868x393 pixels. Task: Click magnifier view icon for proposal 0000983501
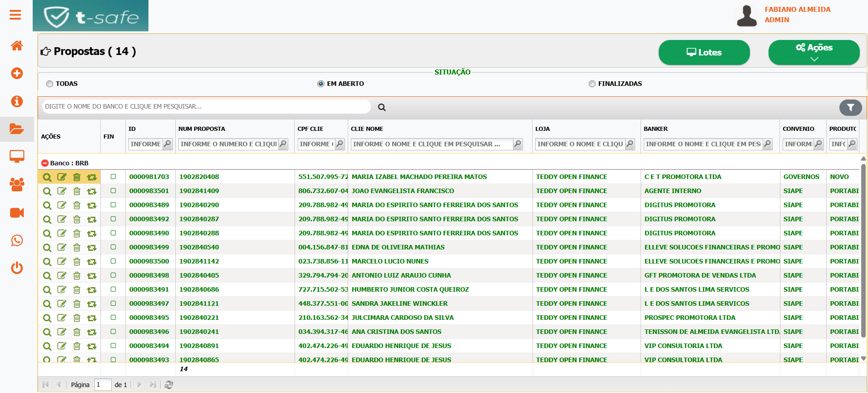[47, 191]
